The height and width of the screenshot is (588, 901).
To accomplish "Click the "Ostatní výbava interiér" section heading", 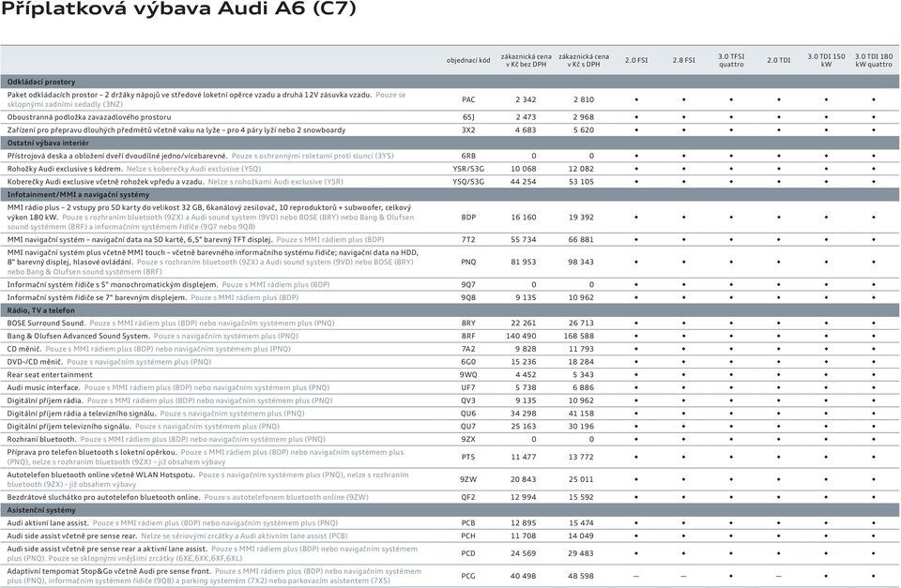I will [x=48, y=143].
